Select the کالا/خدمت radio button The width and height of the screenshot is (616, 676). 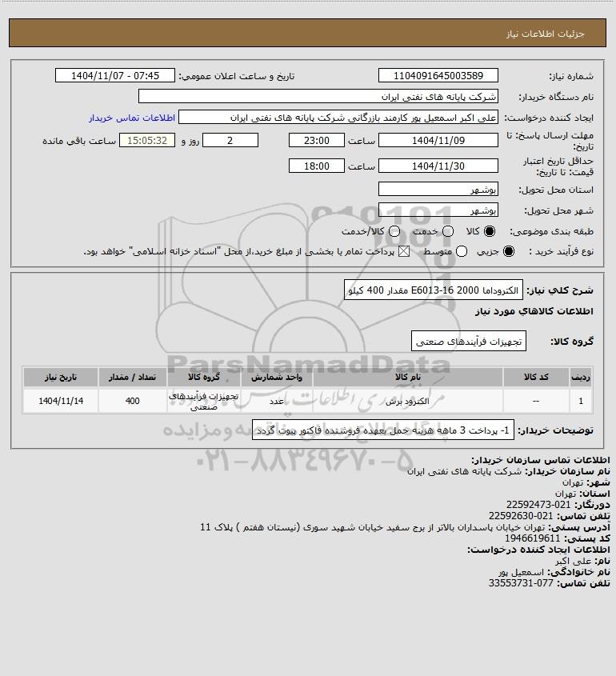tap(394, 231)
